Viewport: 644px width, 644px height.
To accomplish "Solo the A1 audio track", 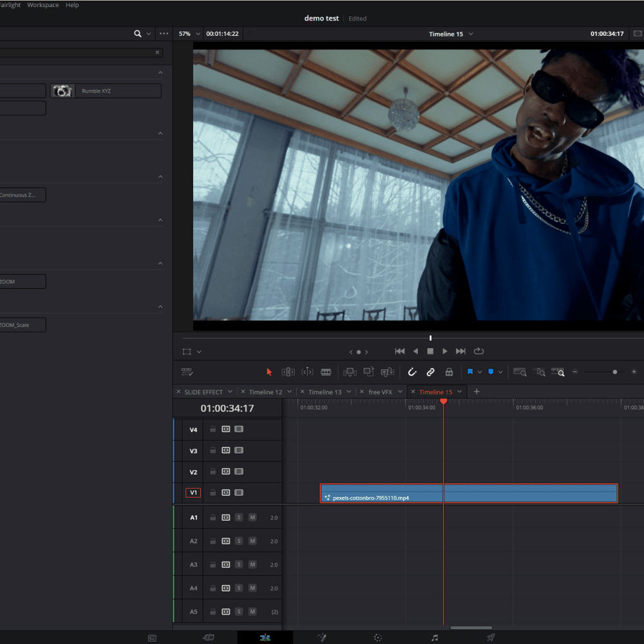I will pyautogui.click(x=239, y=518).
